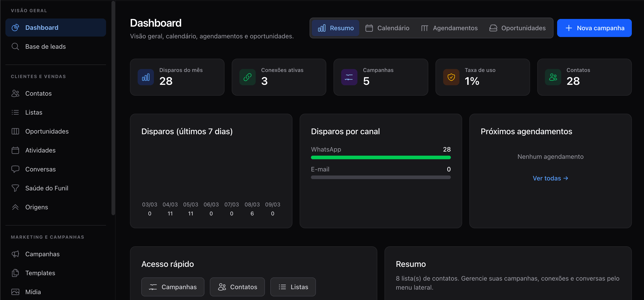
Task: Select Templates in Marketing e Campanhas
Action: point(40,273)
